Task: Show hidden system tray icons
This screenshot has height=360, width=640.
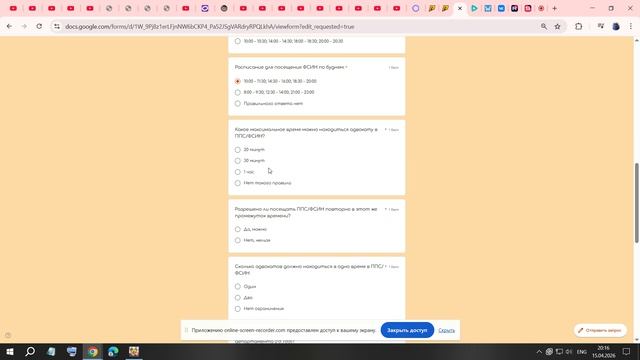Action: [x=539, y=352]
